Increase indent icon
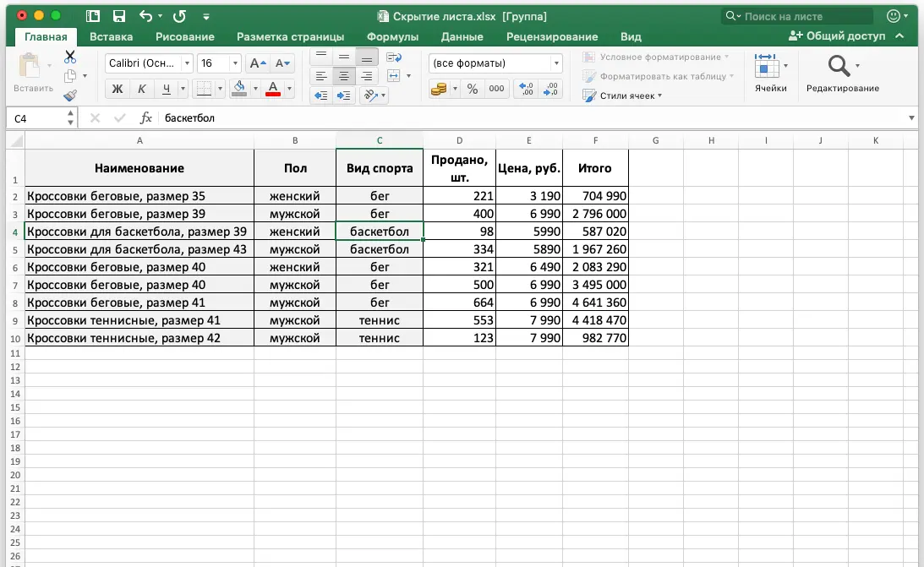The height and width of the screenshot is (567, 924). tap(343, 95)
